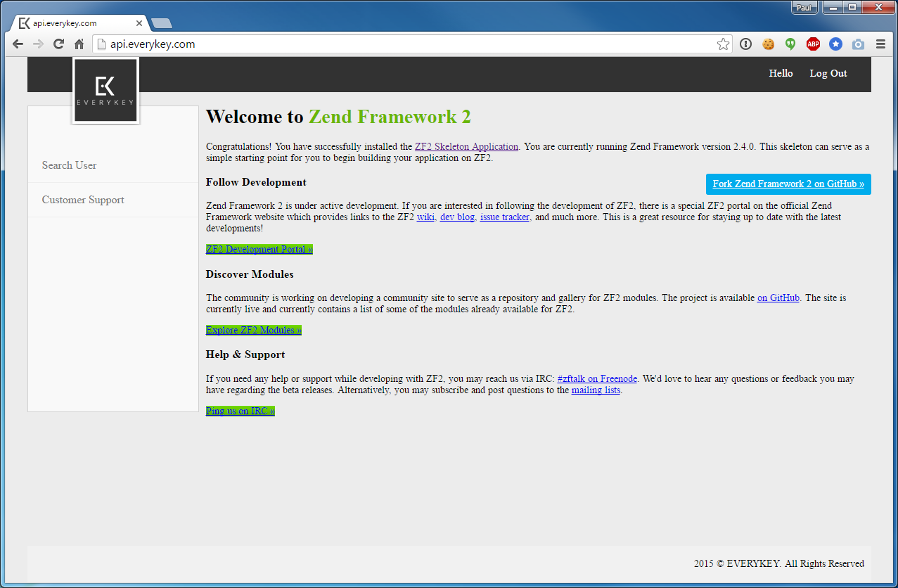Click the Paul profile button
898x588 pixels.
coord(803,8)
